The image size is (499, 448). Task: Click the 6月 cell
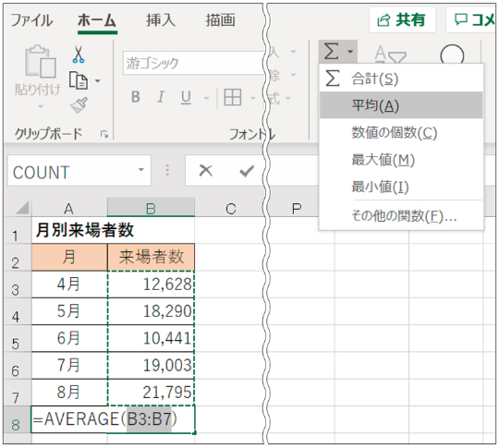click(69, 338)
